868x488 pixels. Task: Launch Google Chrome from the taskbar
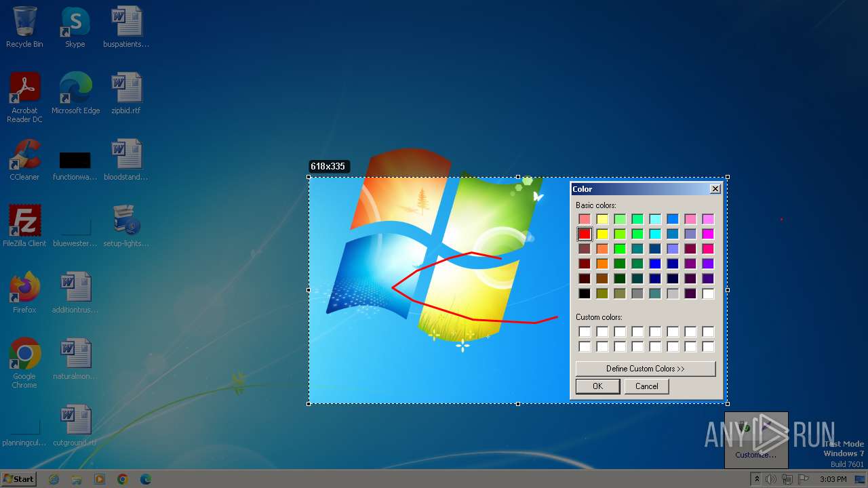pyautogui.click(x=123, y=479)
